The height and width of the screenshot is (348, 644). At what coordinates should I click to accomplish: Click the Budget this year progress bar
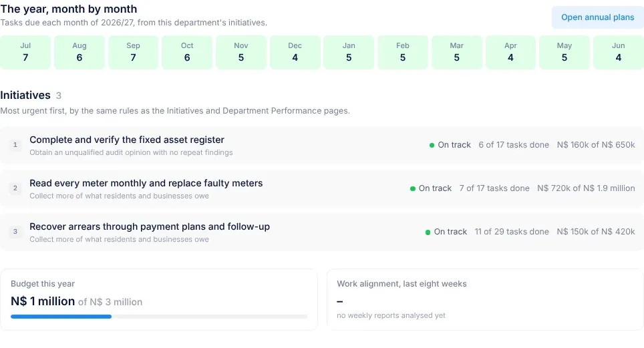159,317
